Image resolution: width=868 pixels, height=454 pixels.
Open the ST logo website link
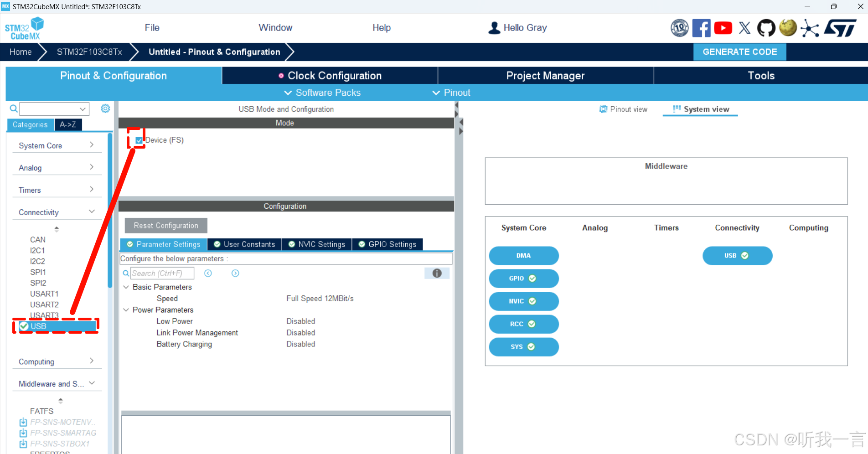(840, 28)
